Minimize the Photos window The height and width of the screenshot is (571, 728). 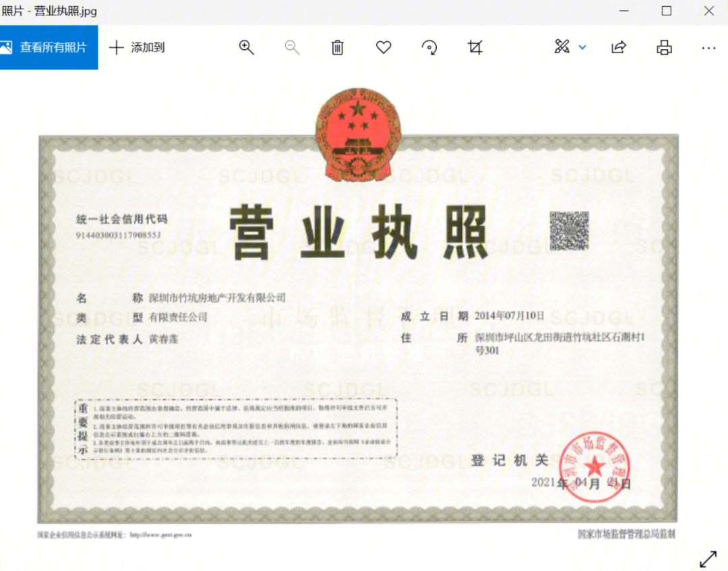(x=623, y=11)
